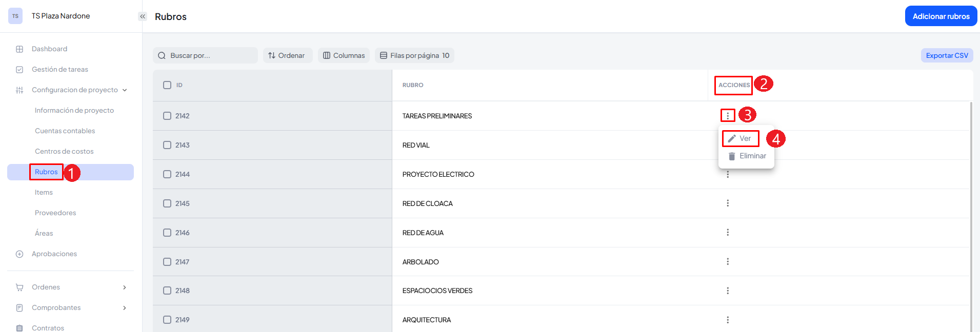The width and height of the screenshot is (980, 332).
Task: Click the Dashboard grid icon
Action: (19, 49)
